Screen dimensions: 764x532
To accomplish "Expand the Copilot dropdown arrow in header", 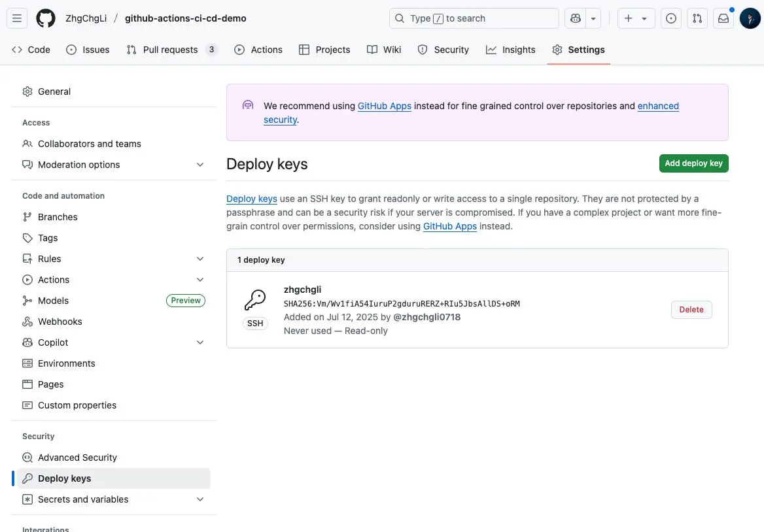I will [x=593, y=18].
